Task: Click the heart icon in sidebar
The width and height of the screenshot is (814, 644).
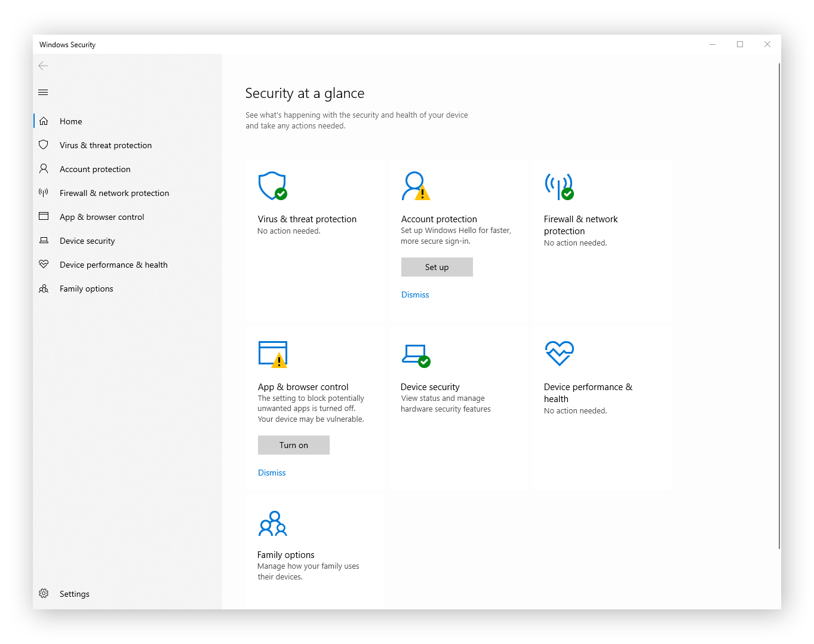Action: [x=44, y=264]
